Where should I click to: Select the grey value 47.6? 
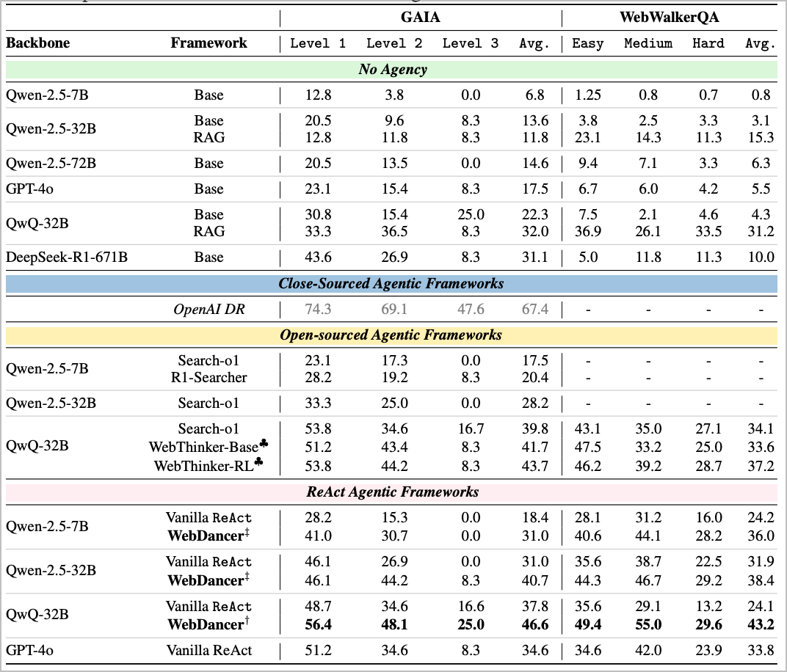471,309
